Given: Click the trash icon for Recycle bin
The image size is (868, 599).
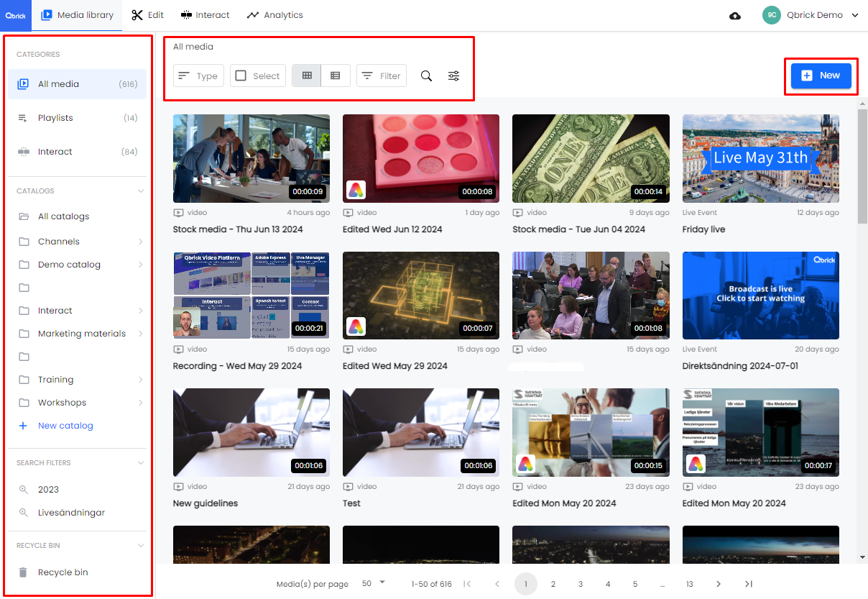Looking at the screenshot, I should (23, 572).
